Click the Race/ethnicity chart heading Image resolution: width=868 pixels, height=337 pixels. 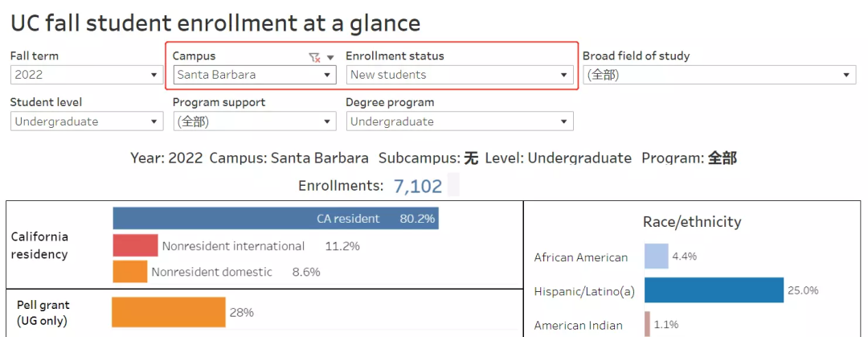692,222
